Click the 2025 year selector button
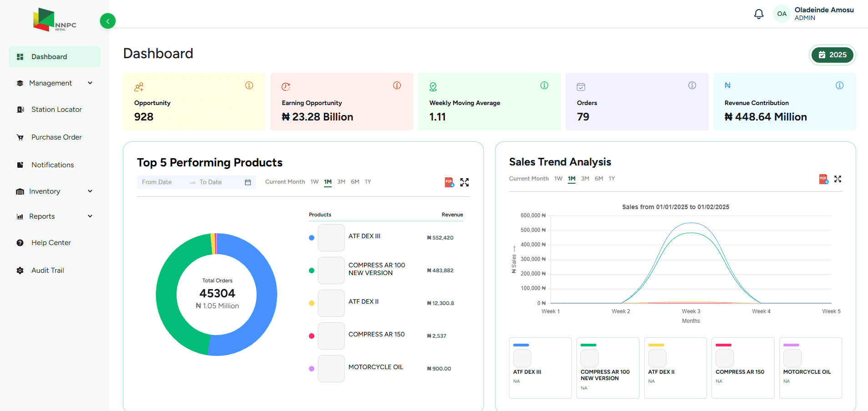The width and height of the screenshot is (868, 411). coord(832,55)
